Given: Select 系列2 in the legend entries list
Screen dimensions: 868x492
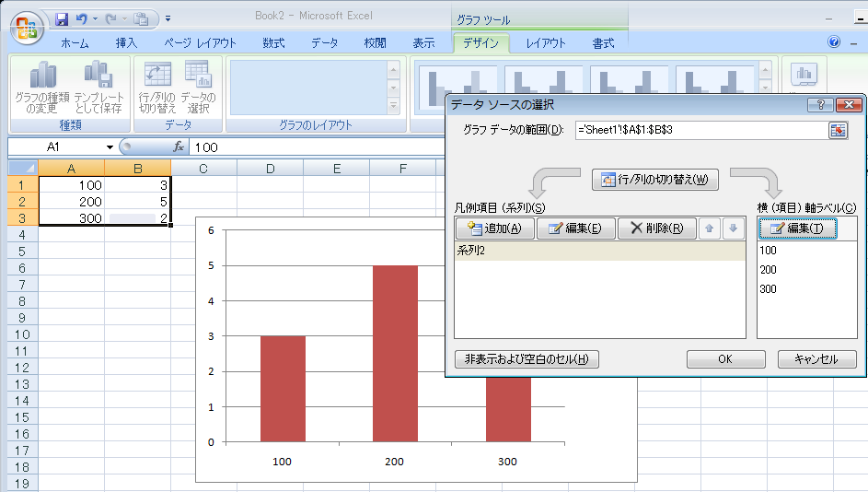Looking at the screenshot, I should click(599, 252).
